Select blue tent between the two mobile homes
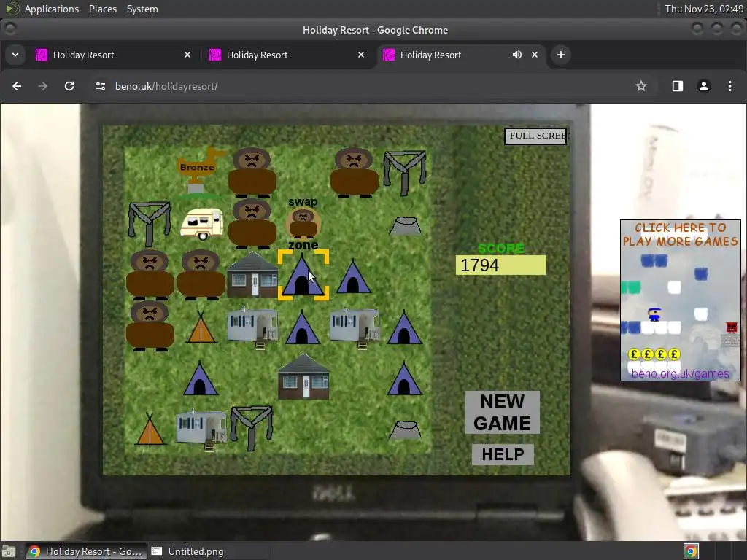Viewport: 747px width, 560px height. point(303,327)
